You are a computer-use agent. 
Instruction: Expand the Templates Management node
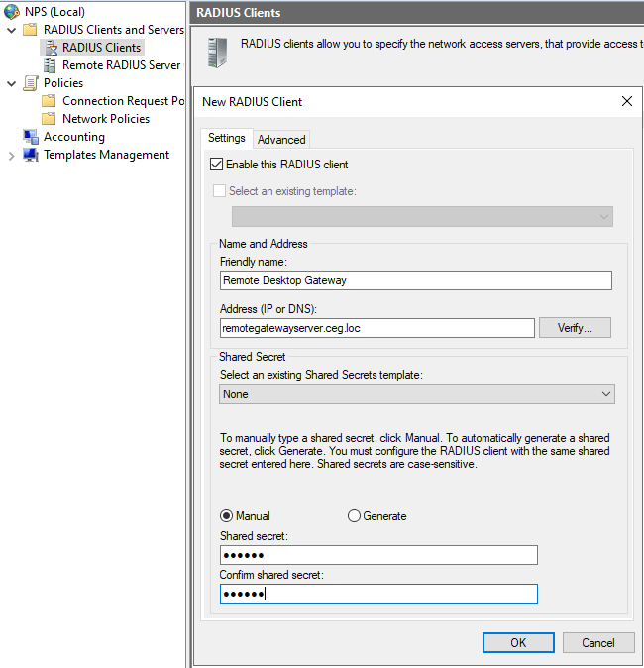point(11,156)
